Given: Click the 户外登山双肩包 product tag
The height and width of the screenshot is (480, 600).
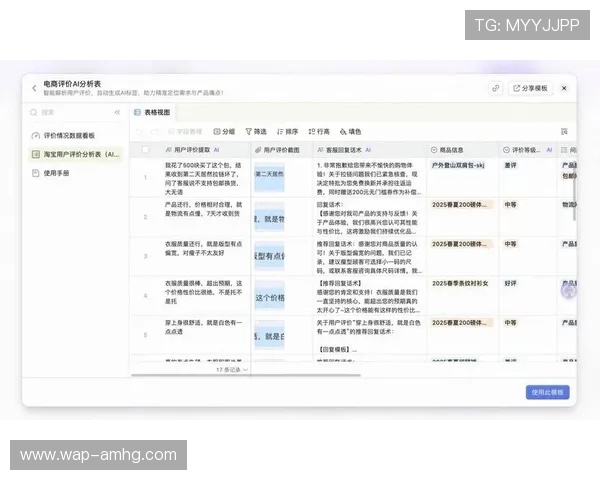Looking at the screenshot, I should coord(458,165).
